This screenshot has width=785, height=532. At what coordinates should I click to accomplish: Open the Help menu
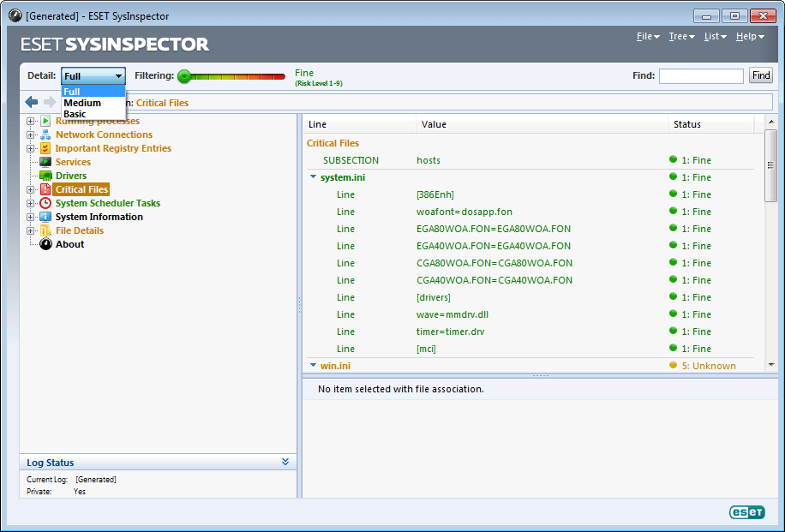[750, 37]
